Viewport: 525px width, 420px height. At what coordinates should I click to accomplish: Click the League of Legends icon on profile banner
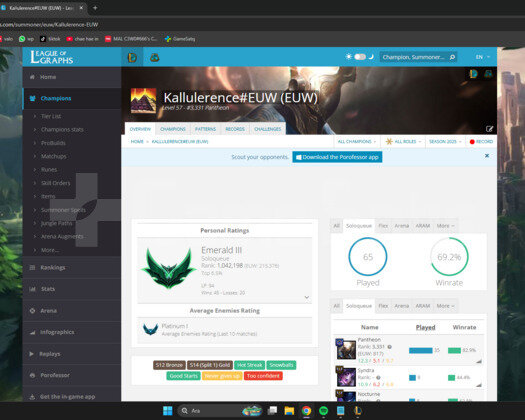coord(474,74)
